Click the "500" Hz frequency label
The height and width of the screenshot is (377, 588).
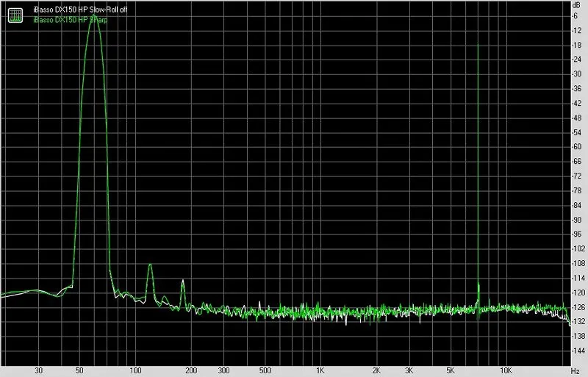pos(265,370)
